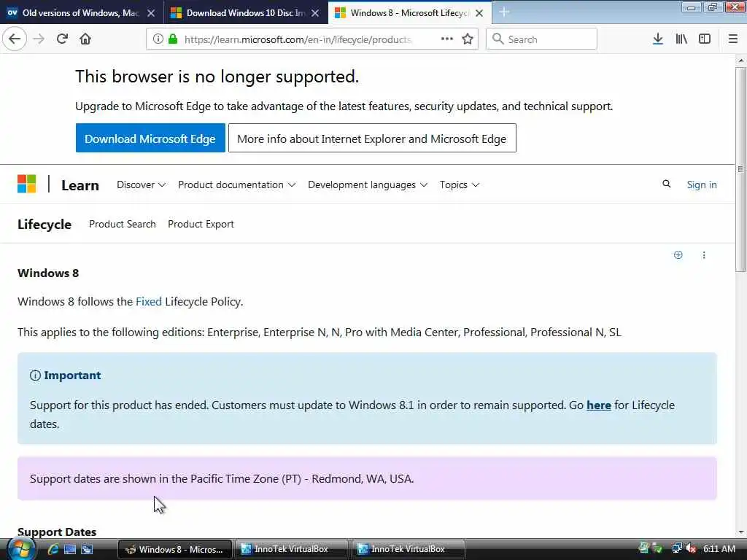Expand the Development languages dropdown
This screenshot has height=560, width=747.
pos(368,184)
